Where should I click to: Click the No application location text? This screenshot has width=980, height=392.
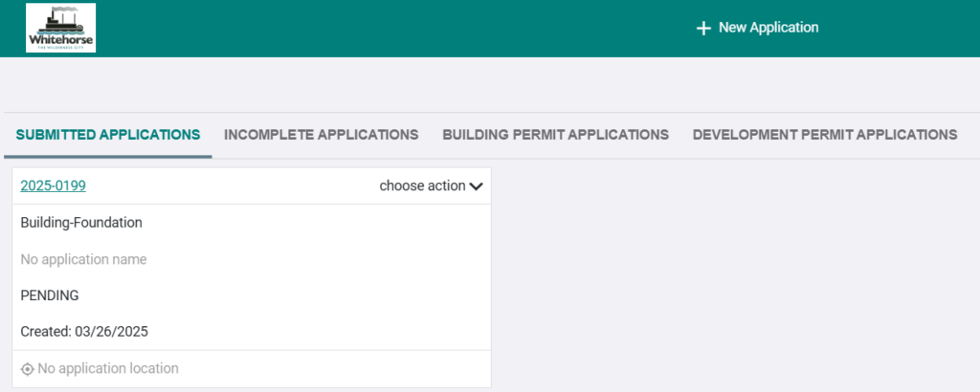[x=107, y=369]
